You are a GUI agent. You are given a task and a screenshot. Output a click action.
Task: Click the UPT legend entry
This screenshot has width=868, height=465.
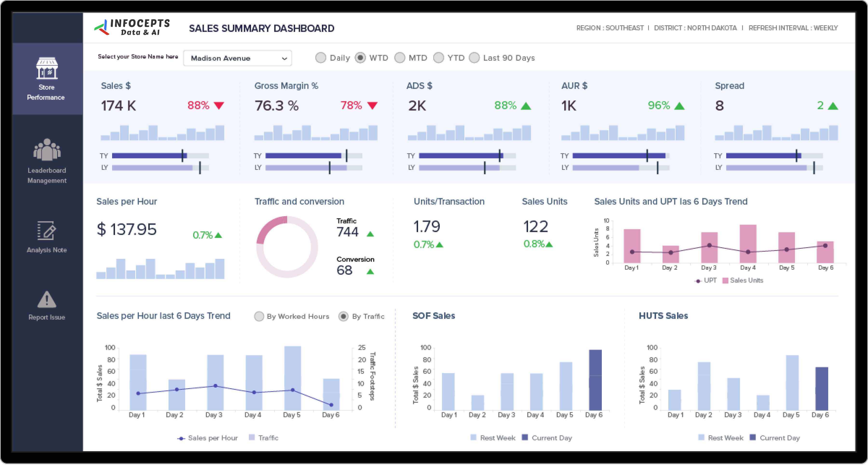click(706, 281)
